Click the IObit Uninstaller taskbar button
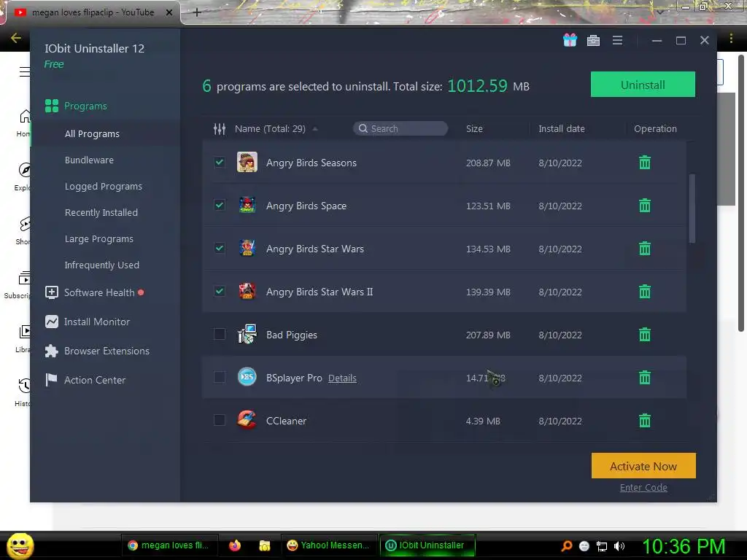This screenshot has width=747, height=560. point(427,545)
